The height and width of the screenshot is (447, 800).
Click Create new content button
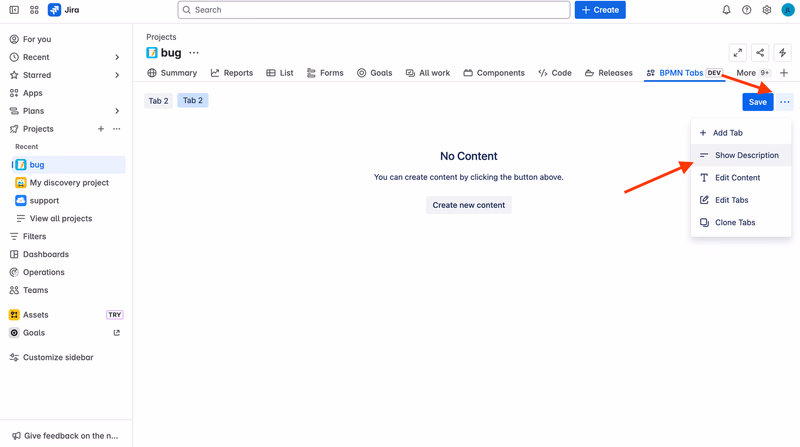coord(468,205)
